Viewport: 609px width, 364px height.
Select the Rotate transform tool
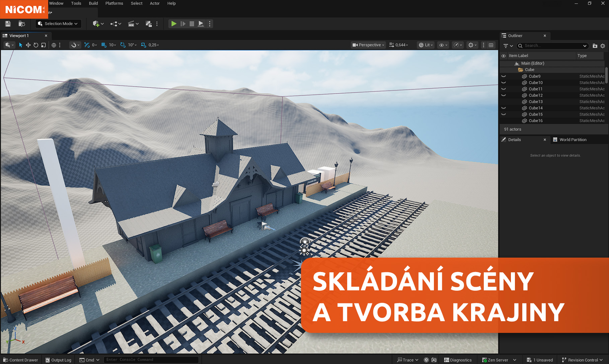36,45
